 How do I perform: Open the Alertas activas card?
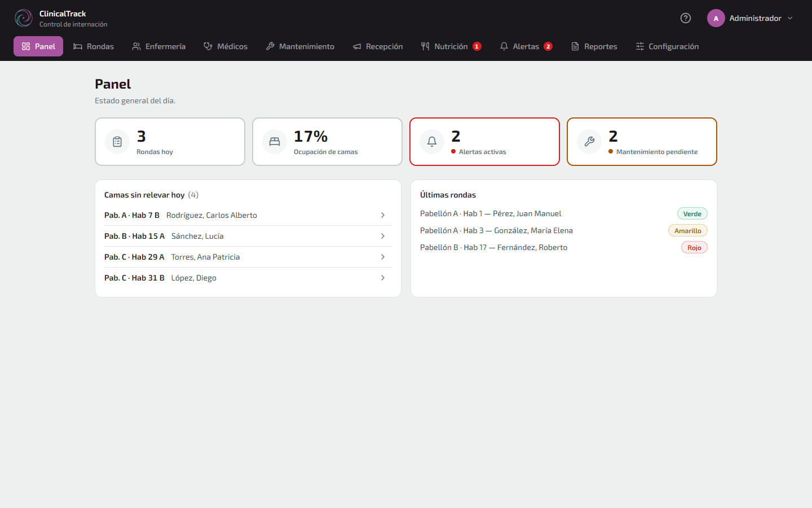tap(484, 142)
